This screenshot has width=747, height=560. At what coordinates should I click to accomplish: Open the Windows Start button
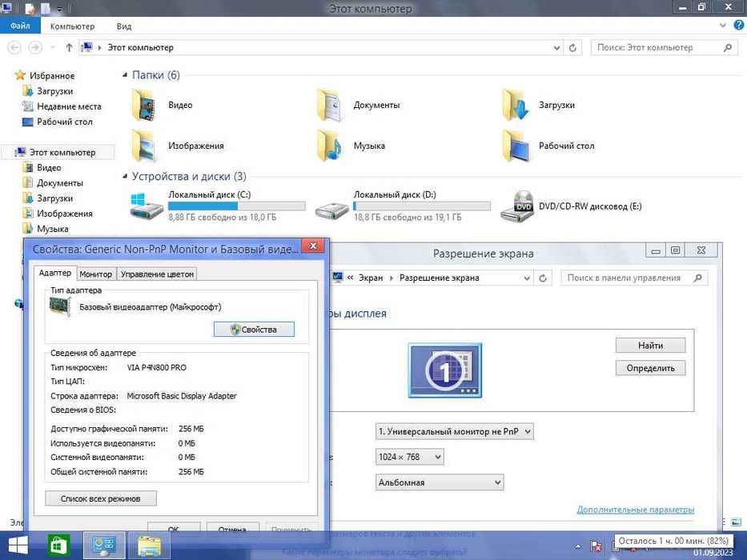[18, 546]
